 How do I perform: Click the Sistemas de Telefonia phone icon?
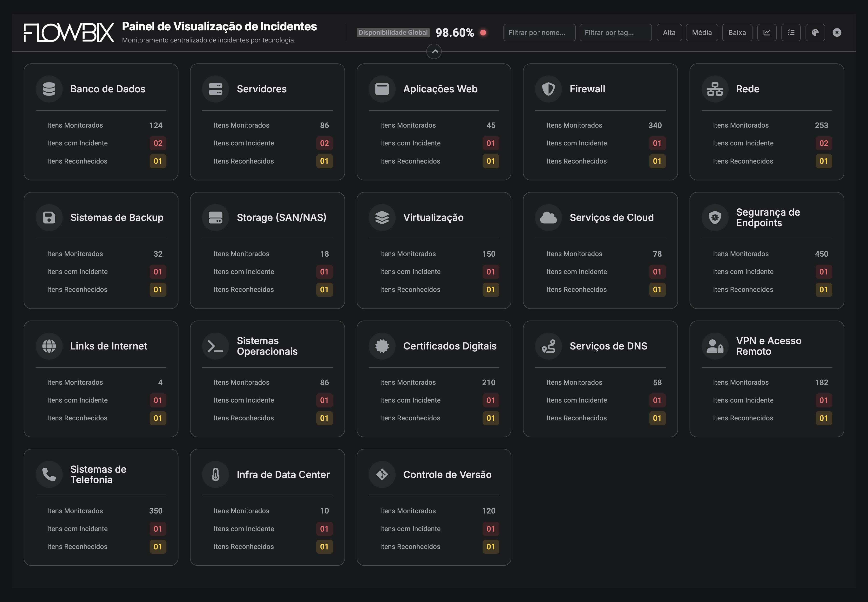(x=49, y=474)
